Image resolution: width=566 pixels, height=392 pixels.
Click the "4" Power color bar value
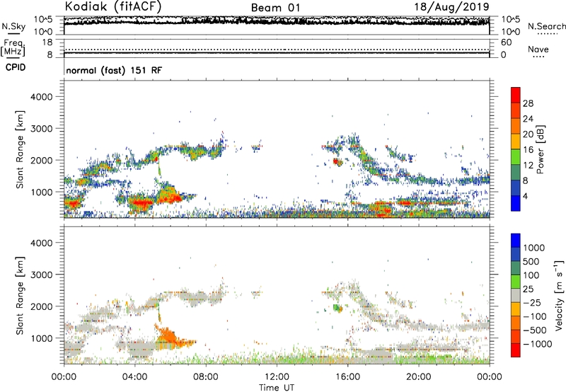click(x=526, y=197)
